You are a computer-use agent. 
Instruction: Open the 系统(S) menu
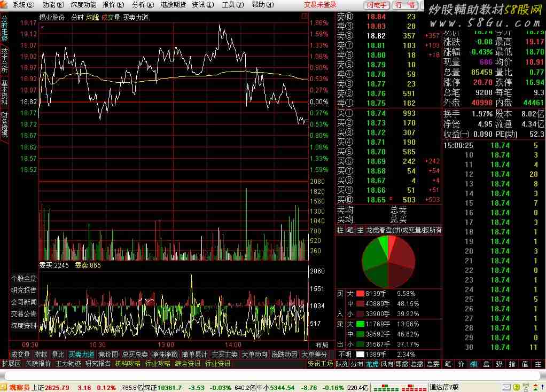pyautogui.click(x=24, y=4)
